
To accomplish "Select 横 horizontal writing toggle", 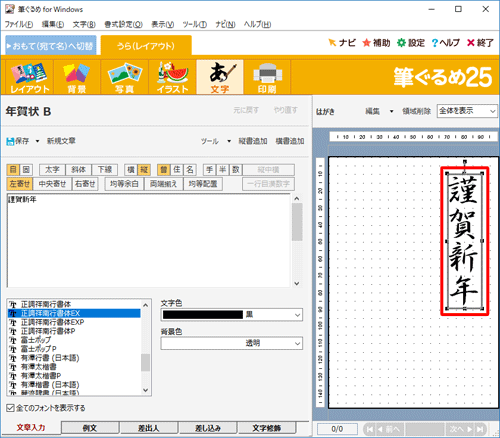I will 131,170.
